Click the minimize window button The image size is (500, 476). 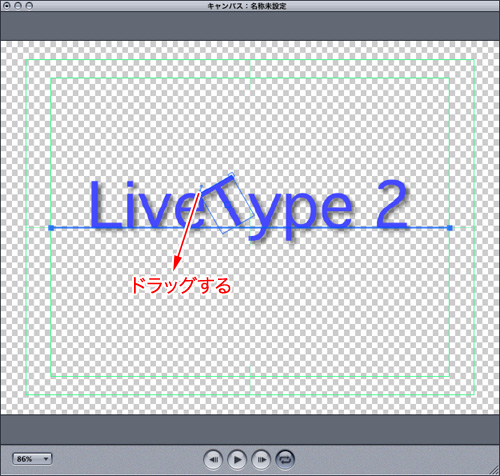click(x=18, y=6)
